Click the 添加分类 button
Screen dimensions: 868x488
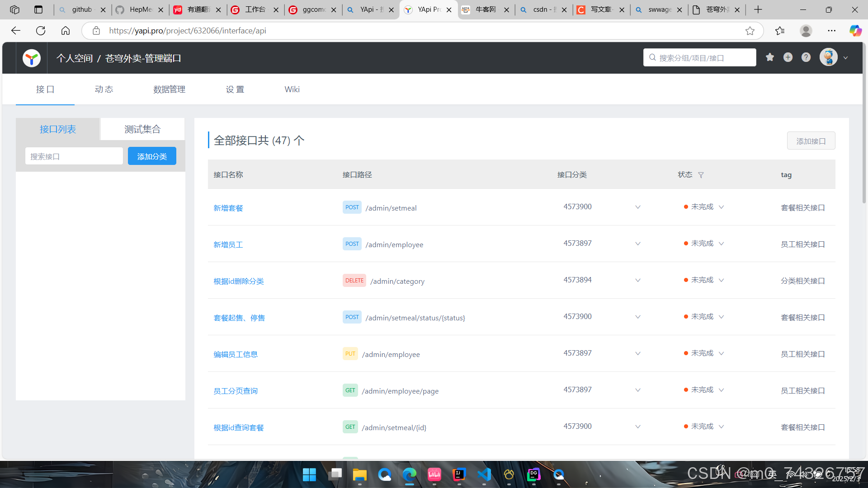coord(152,156)
